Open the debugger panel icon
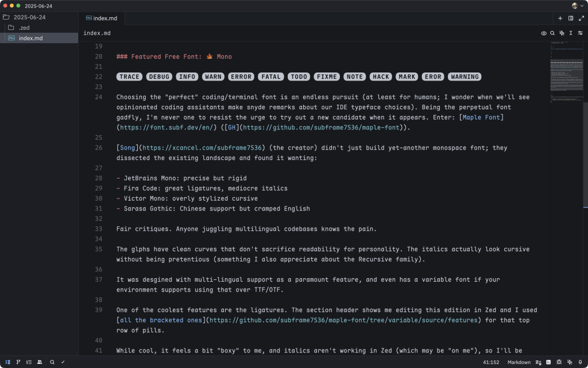Image resolution: width=588 pixels, height=368 pixels. pos(559,362)
